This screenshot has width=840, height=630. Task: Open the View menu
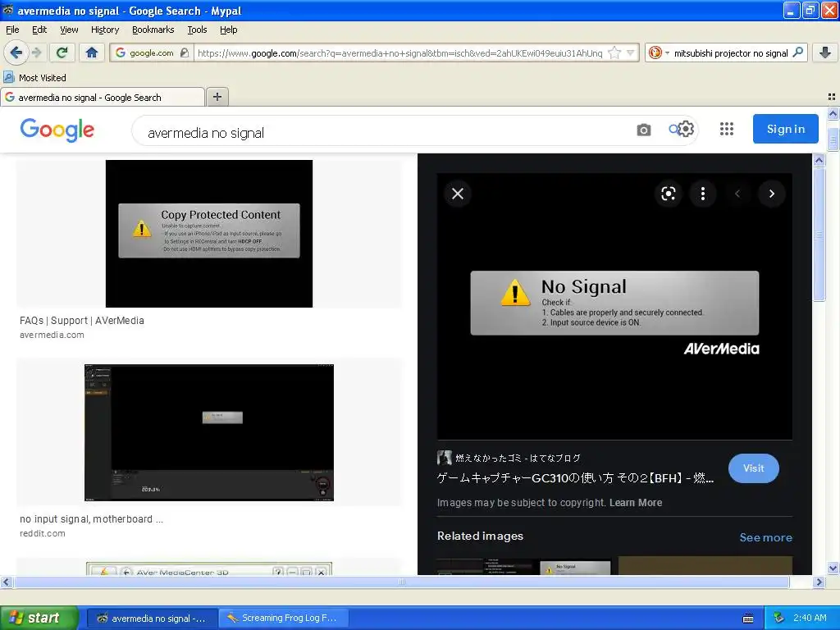[x=69, y=30]
